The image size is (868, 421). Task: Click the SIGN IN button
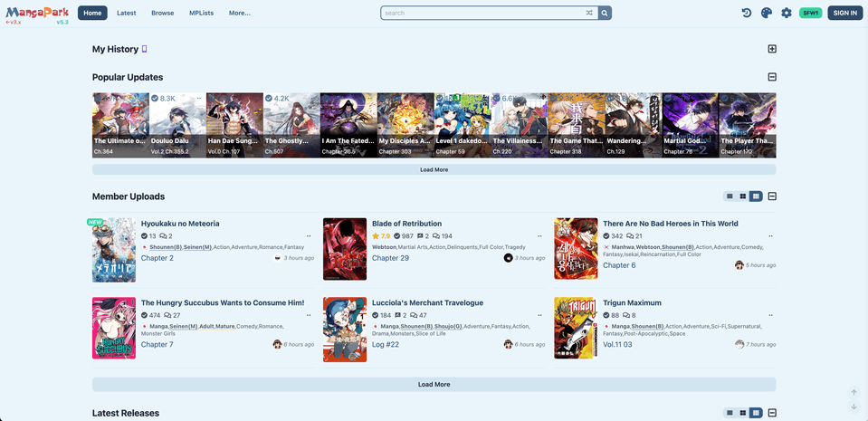[x=844, y=13]
